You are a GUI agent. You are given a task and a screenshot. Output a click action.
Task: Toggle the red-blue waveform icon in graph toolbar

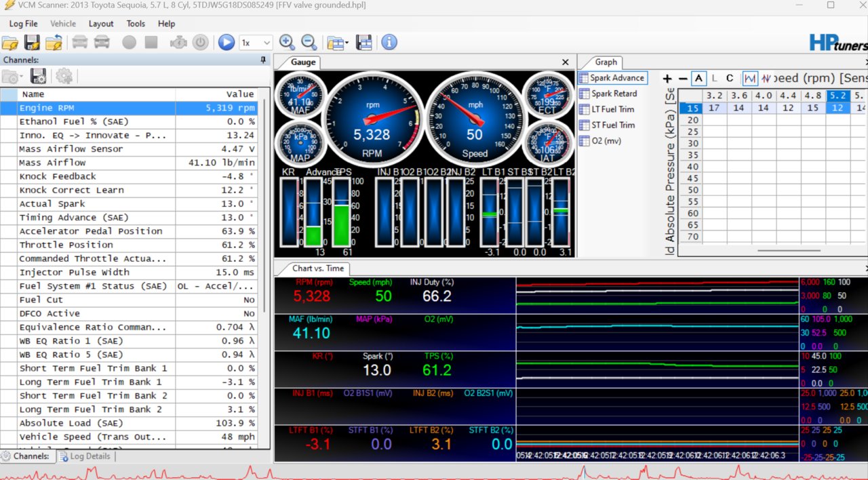pyautogui.click(x=766, y=79)
